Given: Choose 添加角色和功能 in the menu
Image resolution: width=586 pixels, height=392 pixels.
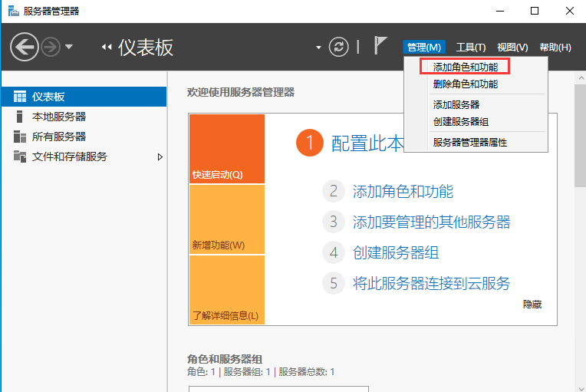Looking at the screenshot, I should [466, 68].
